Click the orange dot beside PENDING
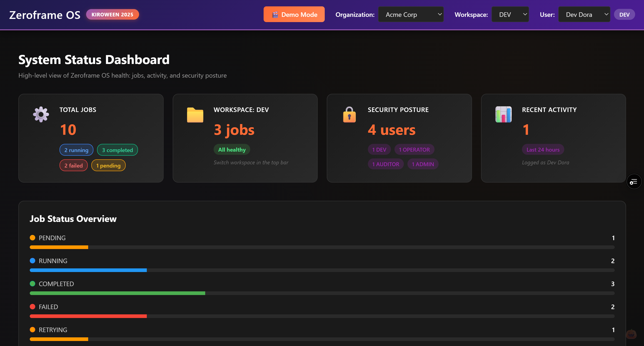Image resolution: width=644 pixels, height=346 pixels. (32, 238)
